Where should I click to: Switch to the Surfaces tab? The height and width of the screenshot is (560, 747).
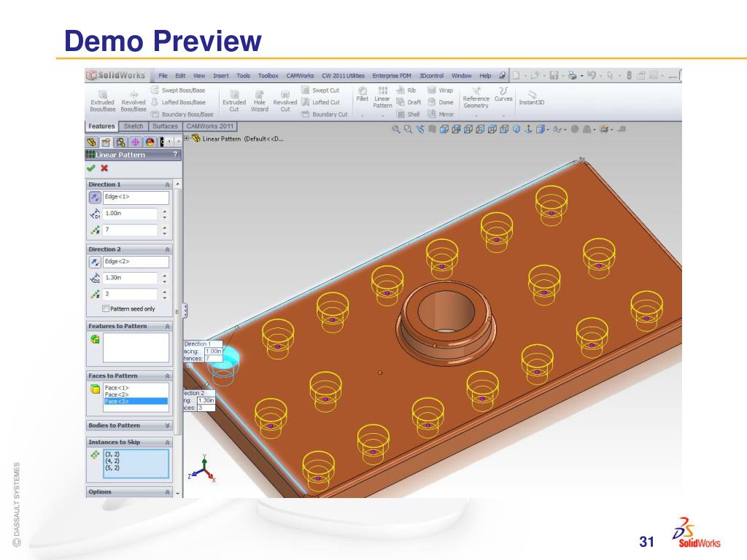(x=165, y=126)
